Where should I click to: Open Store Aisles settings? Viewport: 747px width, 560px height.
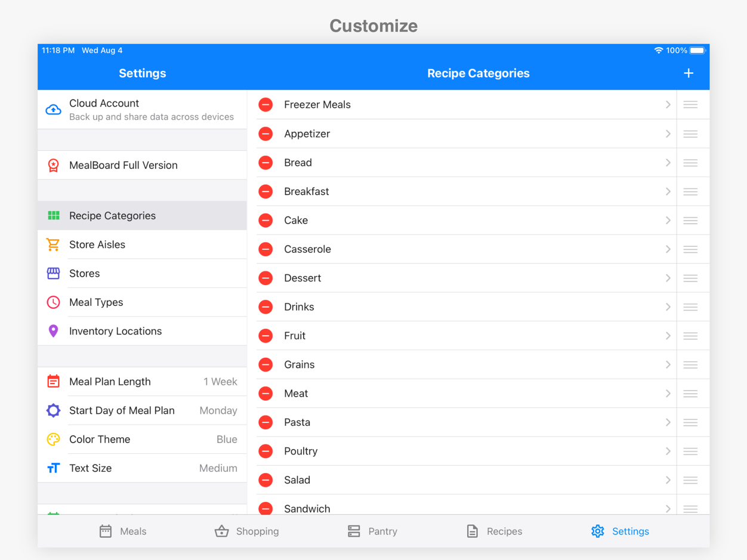(142, 245)
